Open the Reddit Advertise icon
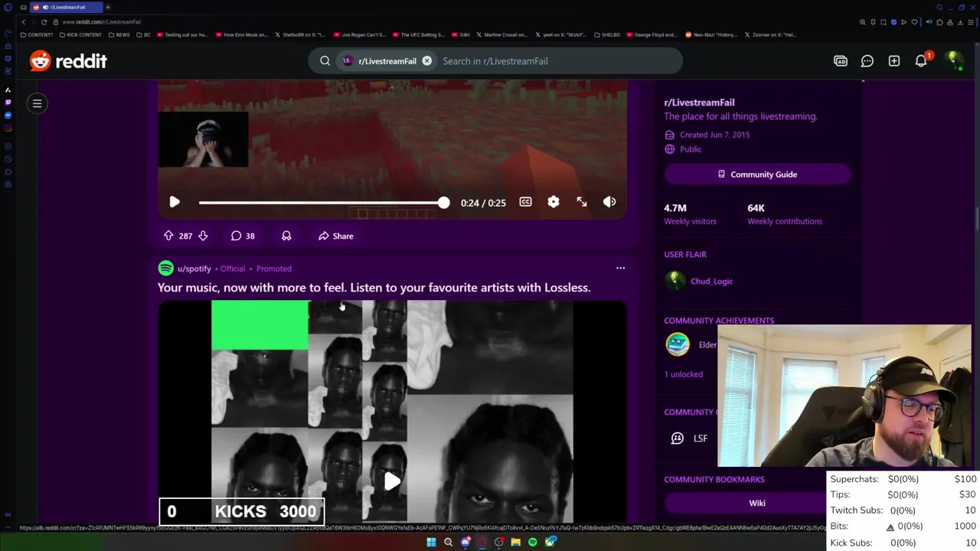 [x=841, y=60]
